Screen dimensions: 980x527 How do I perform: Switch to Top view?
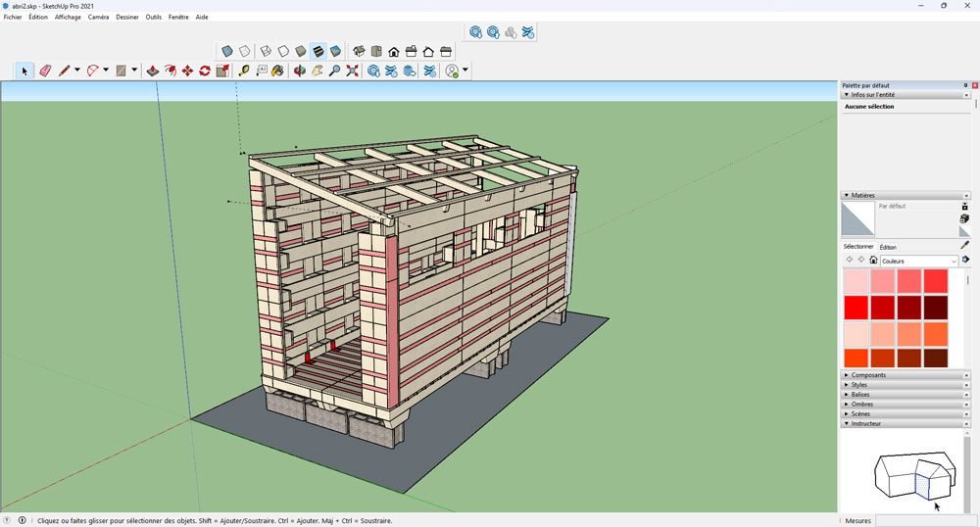[x=376, y=51]
